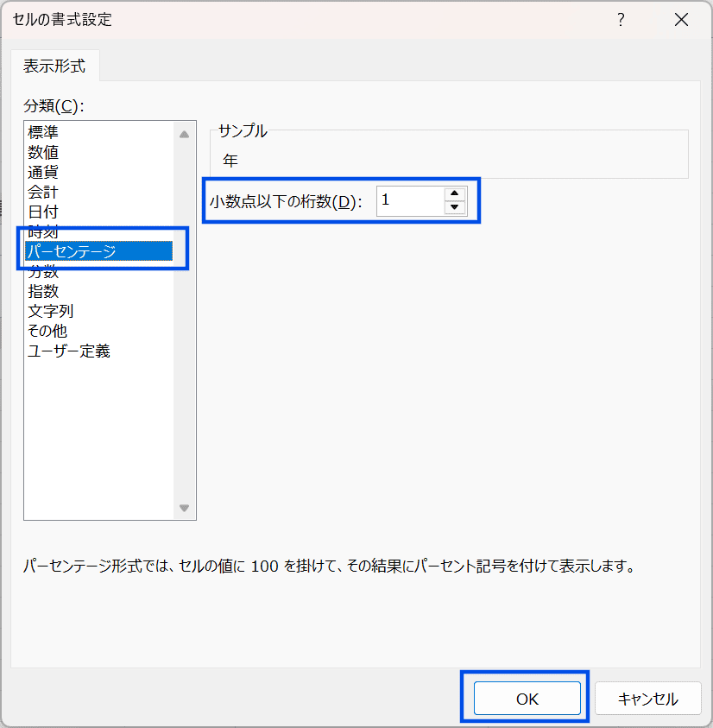
Task: Decrease decimal places with down arrow
Action: 455,207
